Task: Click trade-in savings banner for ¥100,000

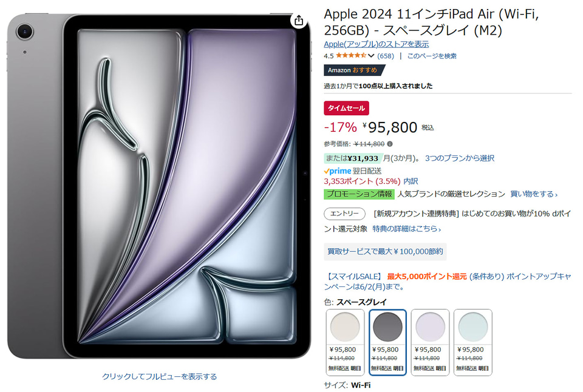Action: click(x=385, y=252)
